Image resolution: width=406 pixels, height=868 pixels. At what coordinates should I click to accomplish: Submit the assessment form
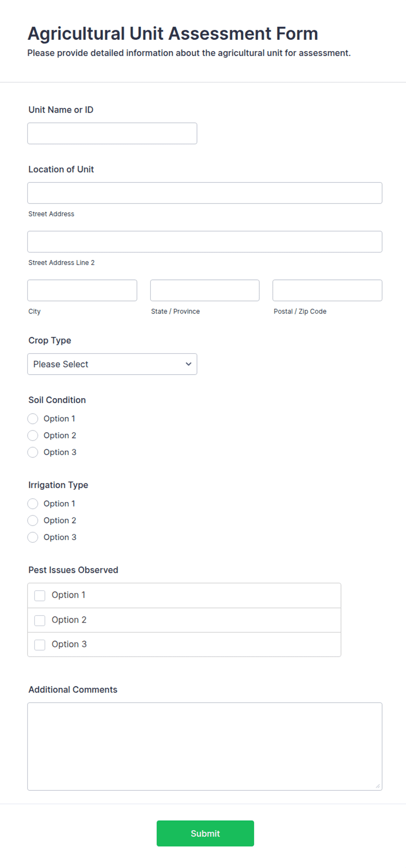(205, 834)
